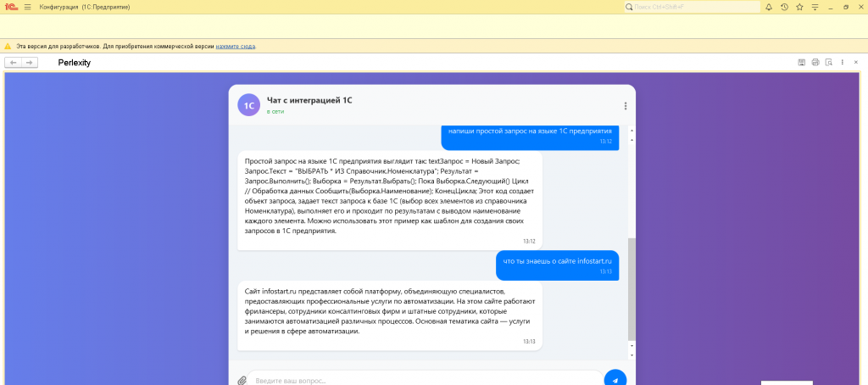Open favorites star icon
This screenshot has height=385, width=868.
[x=799, y=7]
